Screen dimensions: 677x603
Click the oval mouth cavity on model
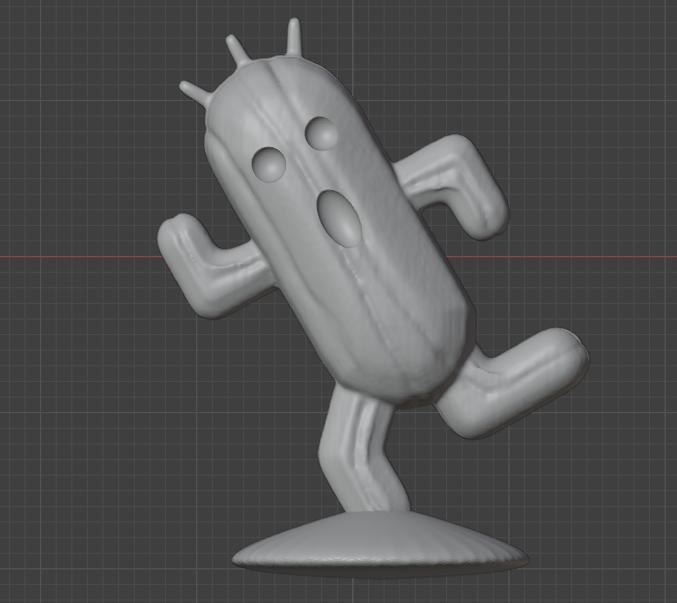339,218
